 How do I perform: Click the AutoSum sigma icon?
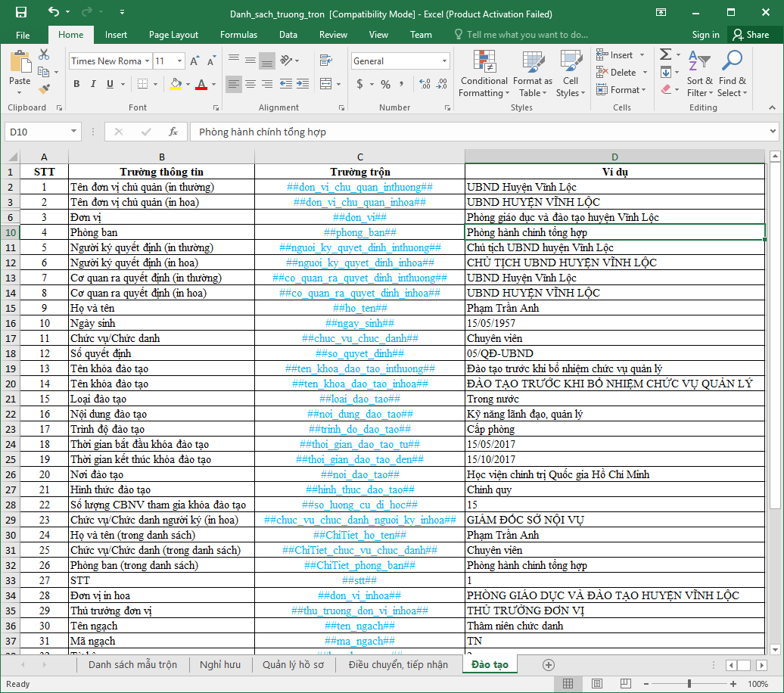(x=665, y=54)
